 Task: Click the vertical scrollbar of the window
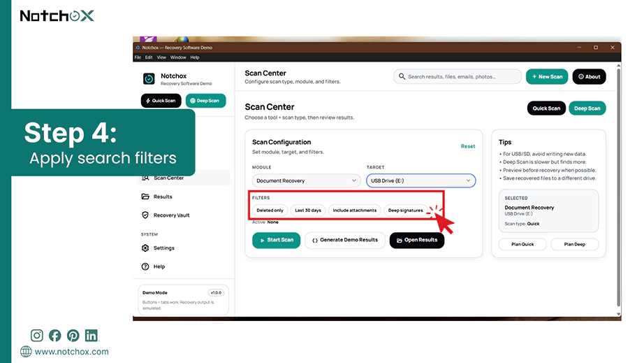(619, 189)
